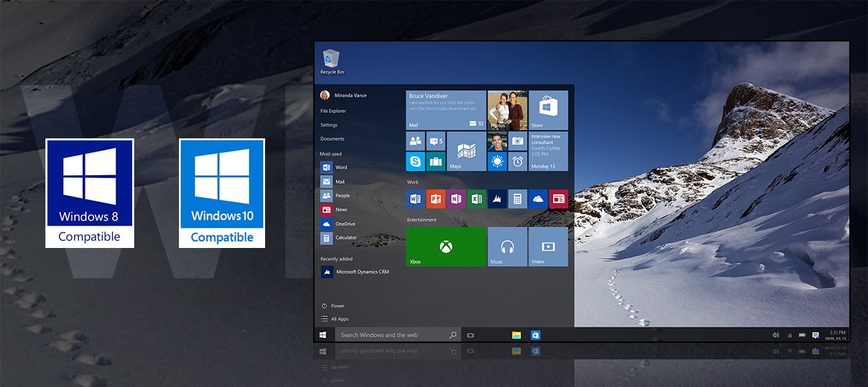Launch OneDrive from Most used list
The width and height of the screenshot is (868, 387).
coord(338,223)
